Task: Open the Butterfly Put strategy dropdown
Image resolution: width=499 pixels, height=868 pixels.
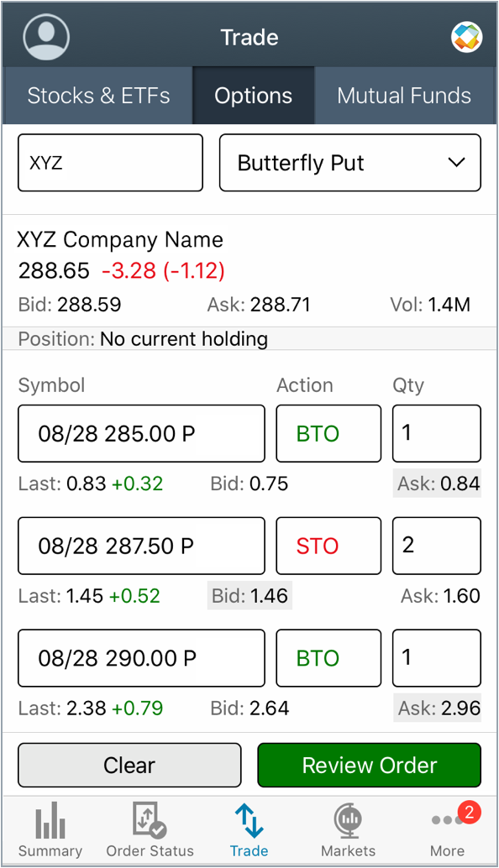Action: [x=349, y=163]
